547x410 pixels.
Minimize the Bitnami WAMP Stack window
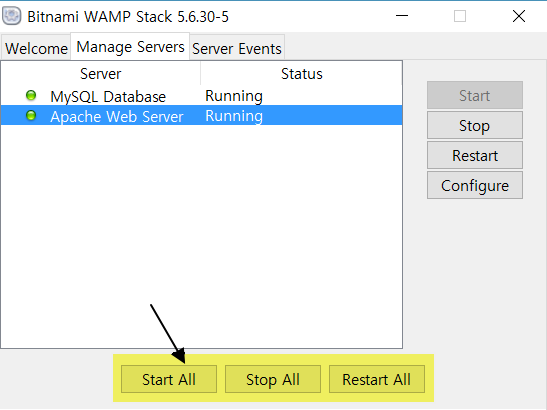coord(402,16)
